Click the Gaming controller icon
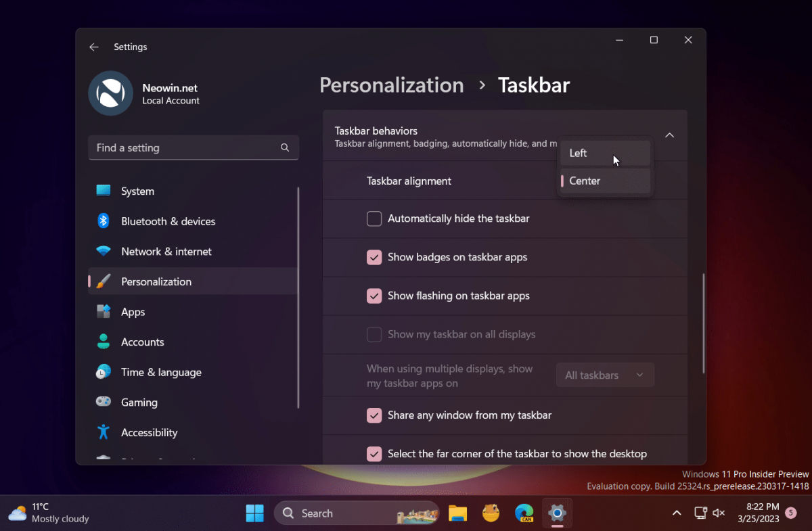Image resolution: width=812 pixels, height=531 pixels. (104, 402)
